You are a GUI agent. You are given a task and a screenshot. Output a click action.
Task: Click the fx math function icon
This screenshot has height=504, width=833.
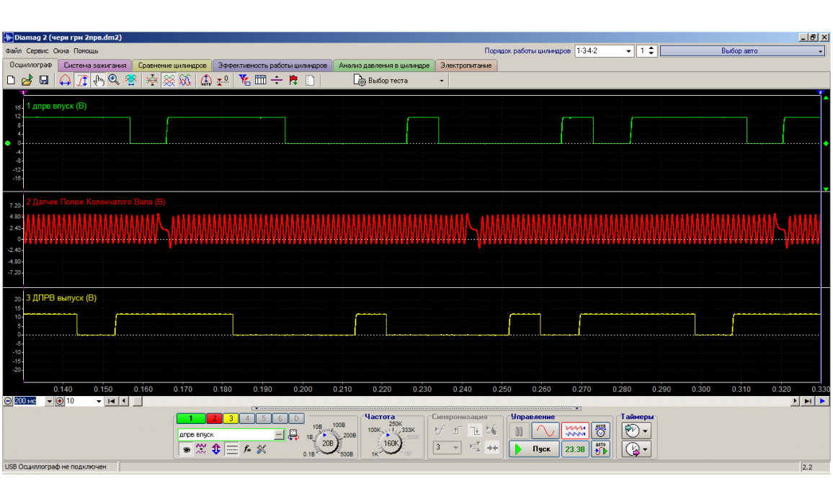coord(247,449)
